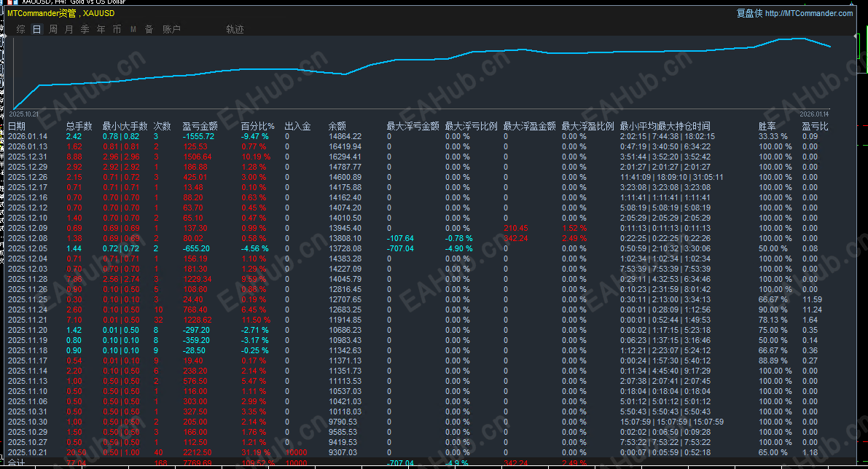The image size is (868, 469).
Task: Click the 2212.50 profit value
Action: click(198, 452)
